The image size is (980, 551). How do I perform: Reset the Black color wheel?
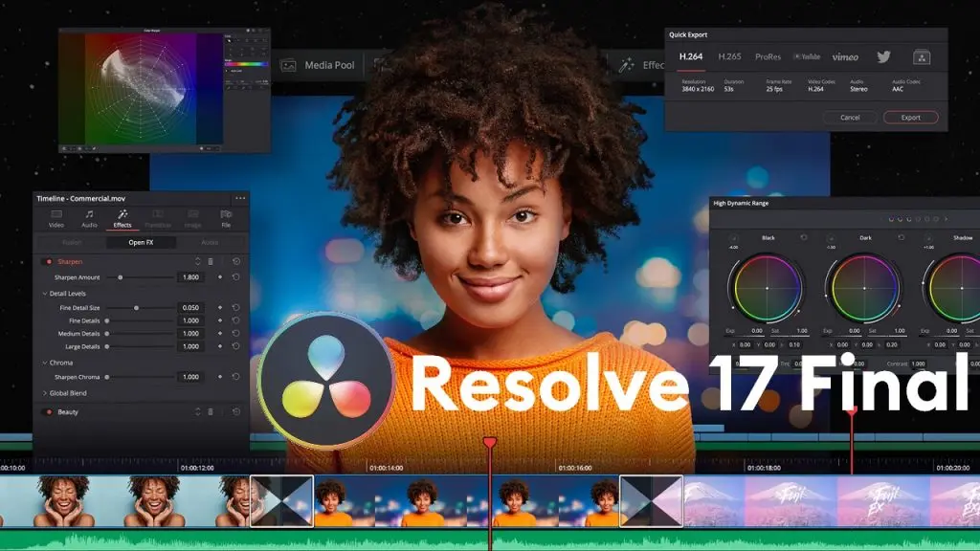[x=802, y=237]
